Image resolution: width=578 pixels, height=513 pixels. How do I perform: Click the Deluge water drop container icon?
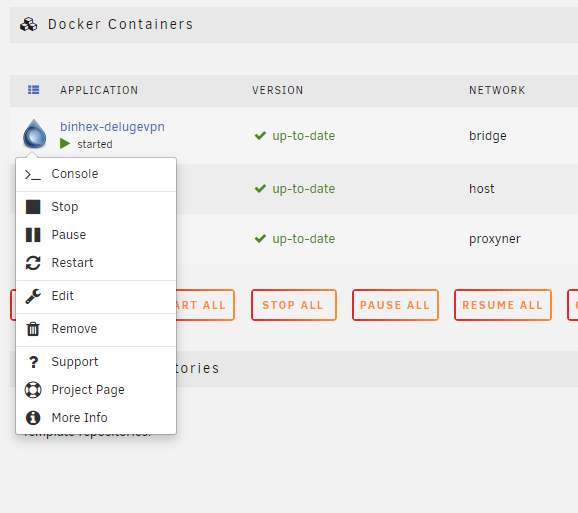coord(35,134)
